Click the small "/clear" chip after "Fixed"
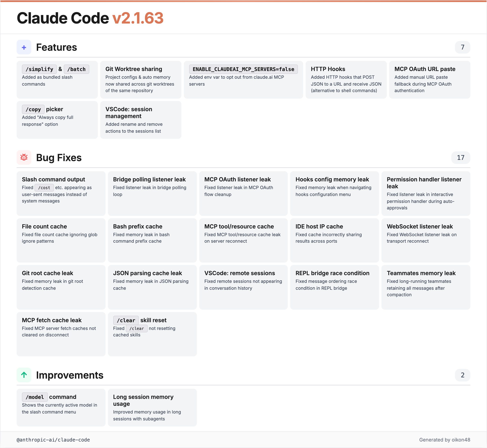 coord(137,328)
